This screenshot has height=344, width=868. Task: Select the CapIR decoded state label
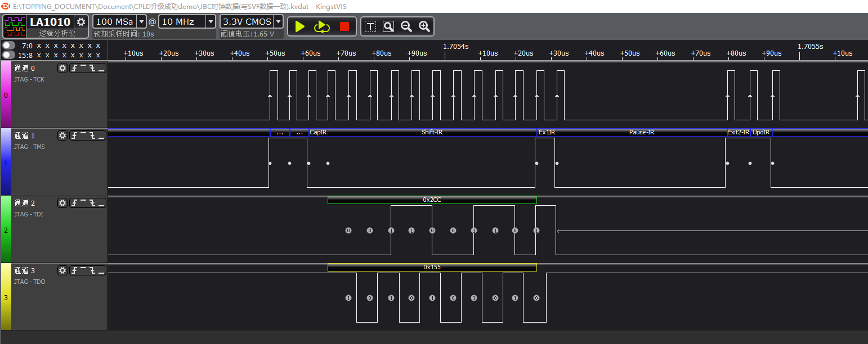[x=318, y=133]
